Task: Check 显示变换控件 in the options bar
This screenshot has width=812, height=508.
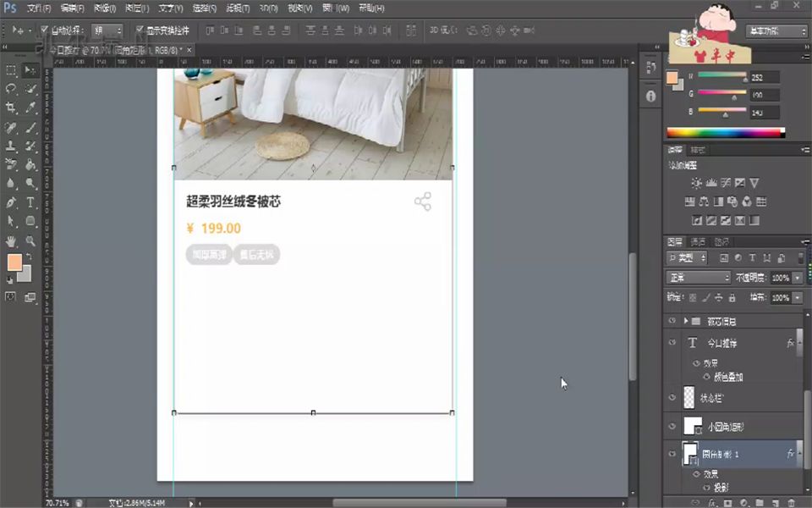Action: 138,29
